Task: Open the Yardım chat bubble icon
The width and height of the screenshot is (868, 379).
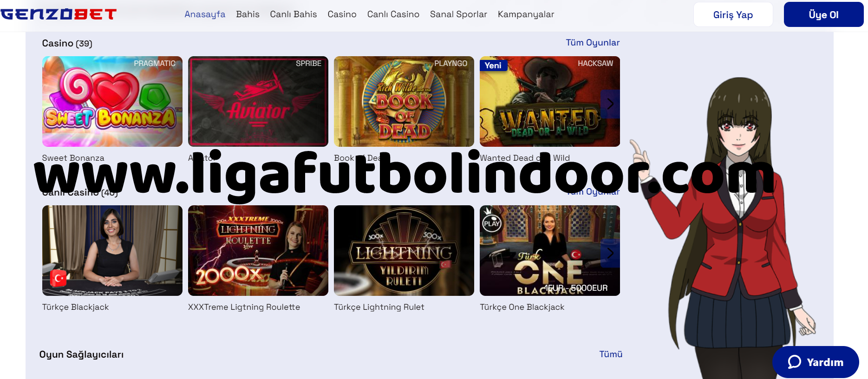Action: pyautogui.click(x=794, y=362)
